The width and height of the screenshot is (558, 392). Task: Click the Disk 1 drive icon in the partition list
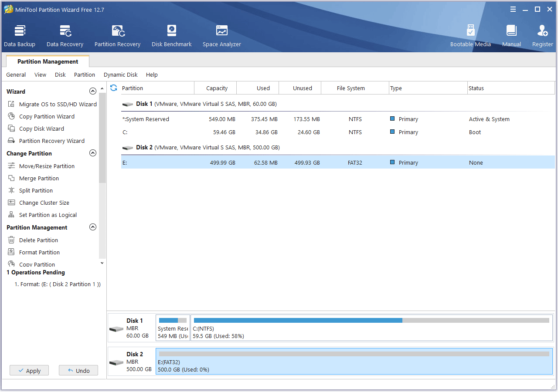[128, 105]
